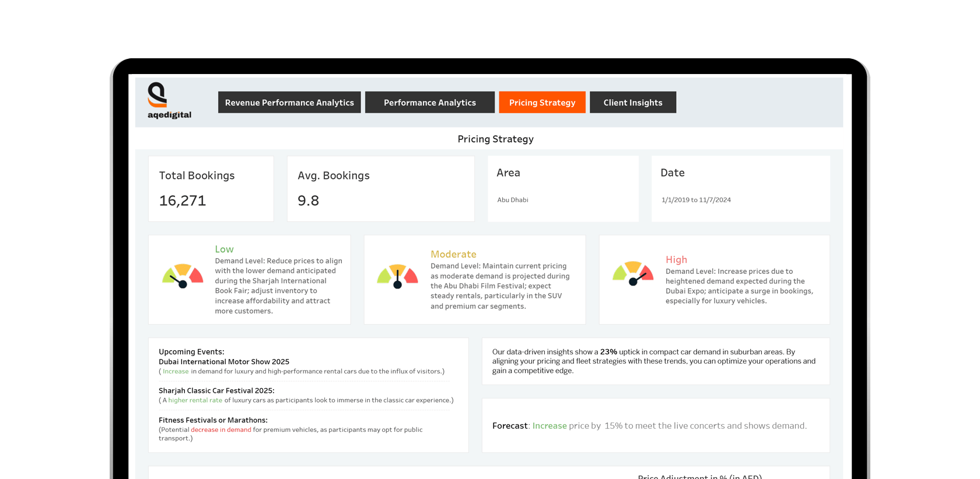Click the High demand level description text

click(739, 286)
